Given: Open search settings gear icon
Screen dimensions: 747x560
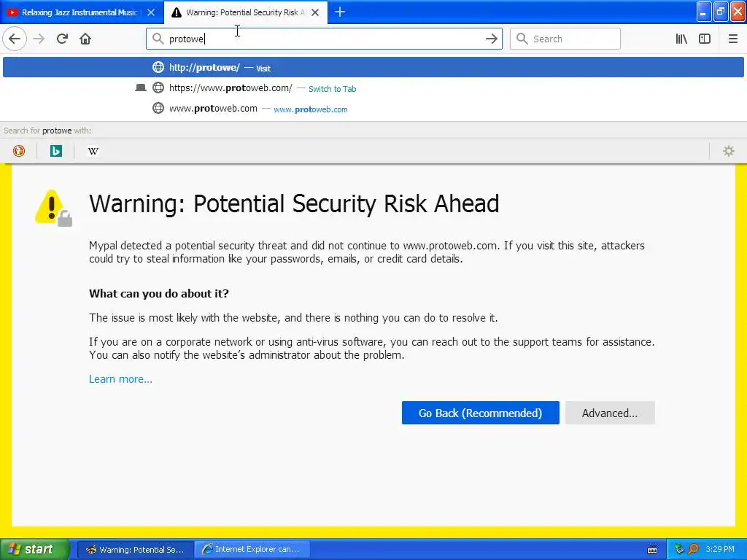Looking at the screenshot, I should [x=729, y=151].
